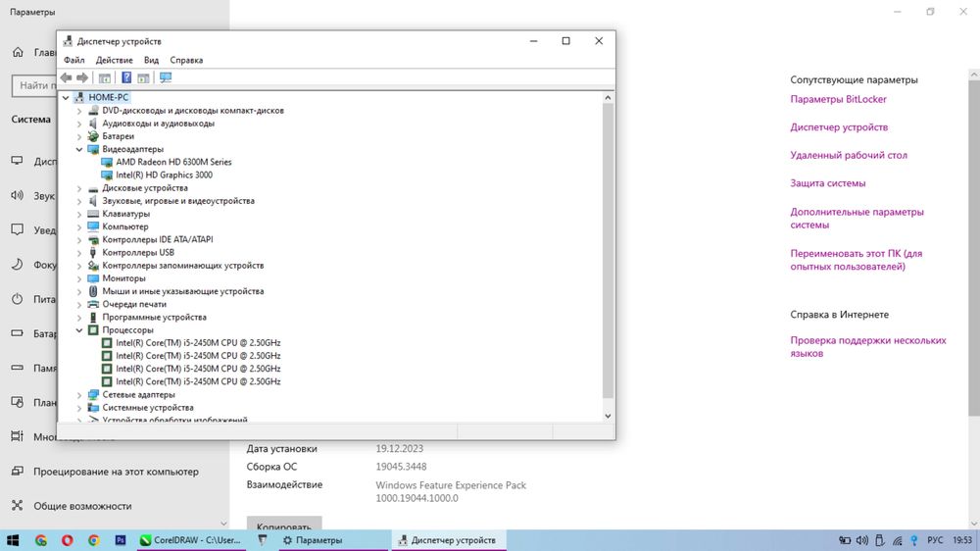Image resolution: width=980 pixels, height=551 pixels.
Task: Expand the Клавиатуры category
Action: [79, 214]
